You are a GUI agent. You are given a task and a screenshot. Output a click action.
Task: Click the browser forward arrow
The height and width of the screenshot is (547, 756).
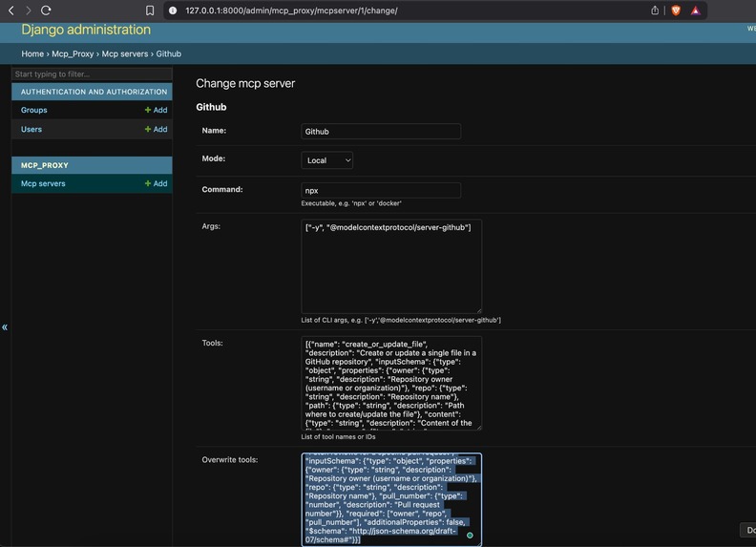28,11
